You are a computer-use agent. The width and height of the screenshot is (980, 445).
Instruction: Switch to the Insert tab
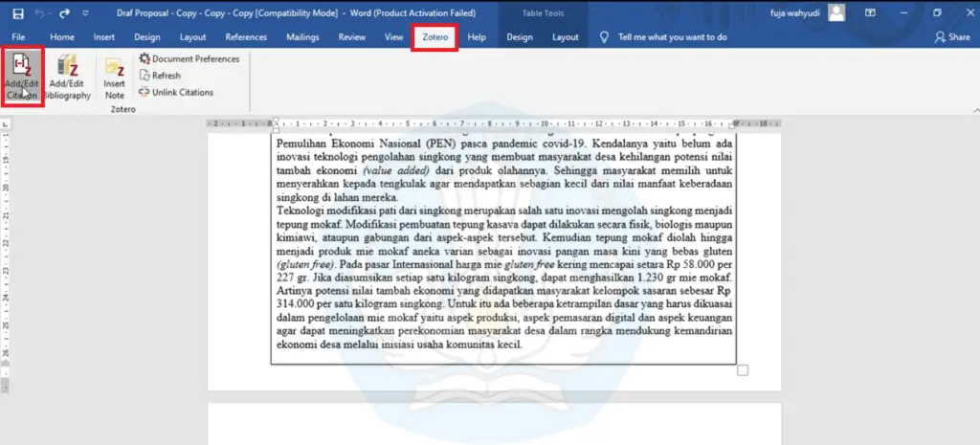(x=103, y=37)
